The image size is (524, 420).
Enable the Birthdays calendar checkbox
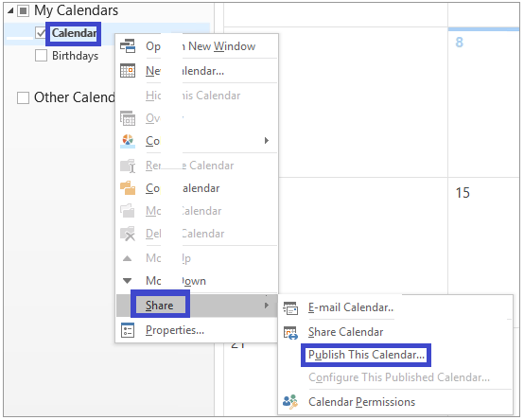click(41, 56)
